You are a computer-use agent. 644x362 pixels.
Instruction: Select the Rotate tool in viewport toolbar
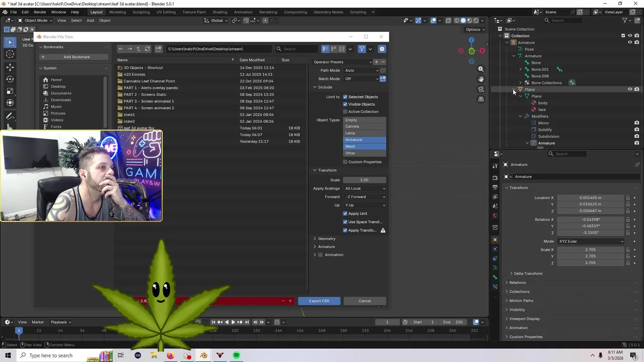click(10, 79)
